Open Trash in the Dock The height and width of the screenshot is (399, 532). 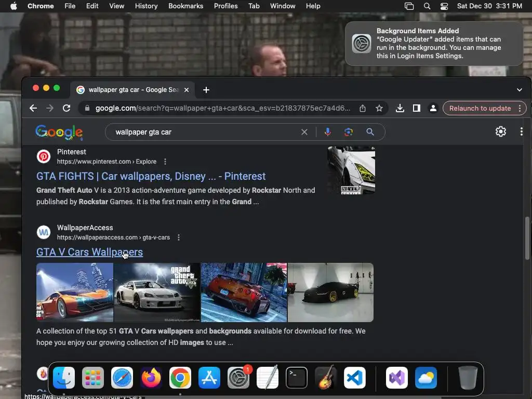click(x=468, y=378)
